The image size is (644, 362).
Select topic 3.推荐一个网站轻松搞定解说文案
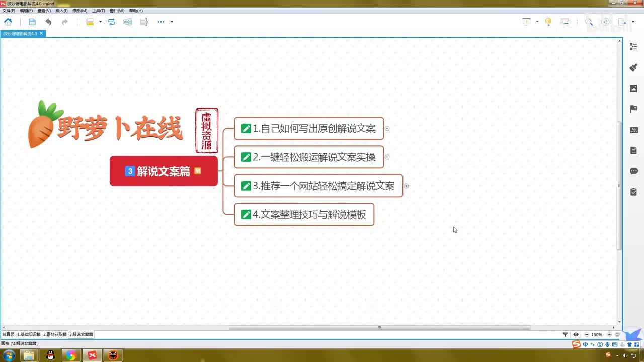(x=318, y=186)
